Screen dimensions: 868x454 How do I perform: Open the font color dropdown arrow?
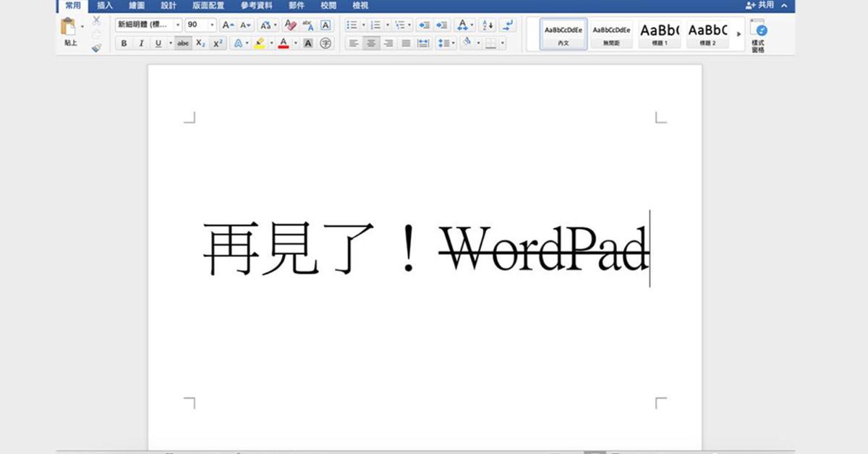pos(296,42)
